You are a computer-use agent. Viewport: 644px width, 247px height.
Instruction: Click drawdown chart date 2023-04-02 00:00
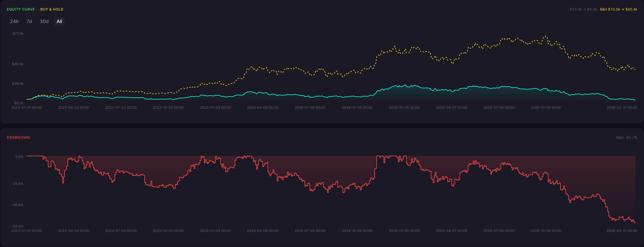tap(74, 231)
